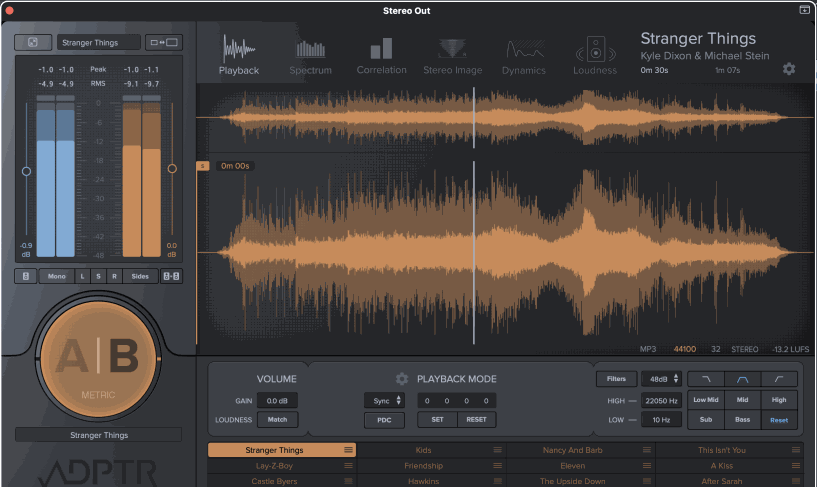Viewport: 817px width, 487px height.
Task: Select the Mid filter band preset
Action: pos(742,399)
